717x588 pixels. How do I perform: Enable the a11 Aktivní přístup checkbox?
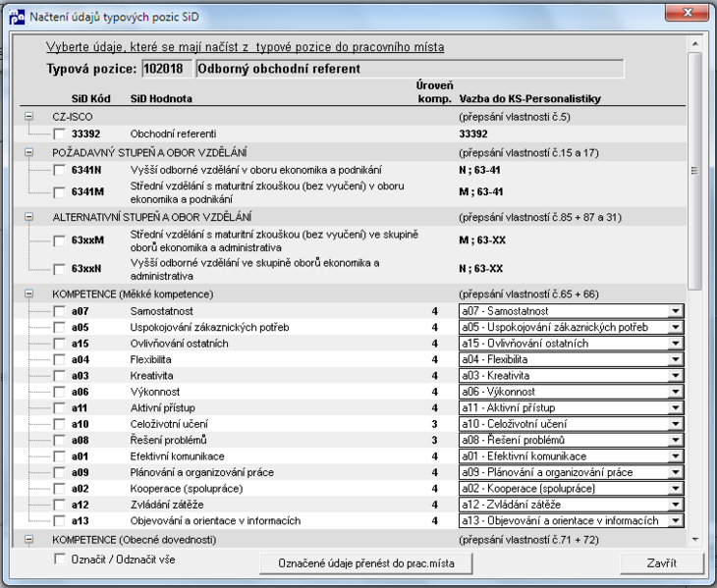click(x=60, y=408)
